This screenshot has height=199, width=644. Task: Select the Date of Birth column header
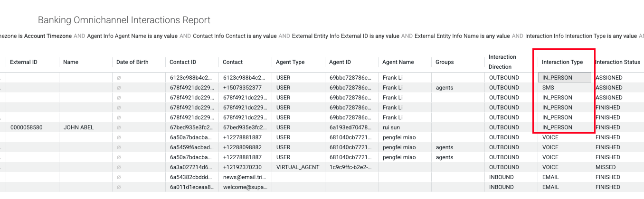133,62
